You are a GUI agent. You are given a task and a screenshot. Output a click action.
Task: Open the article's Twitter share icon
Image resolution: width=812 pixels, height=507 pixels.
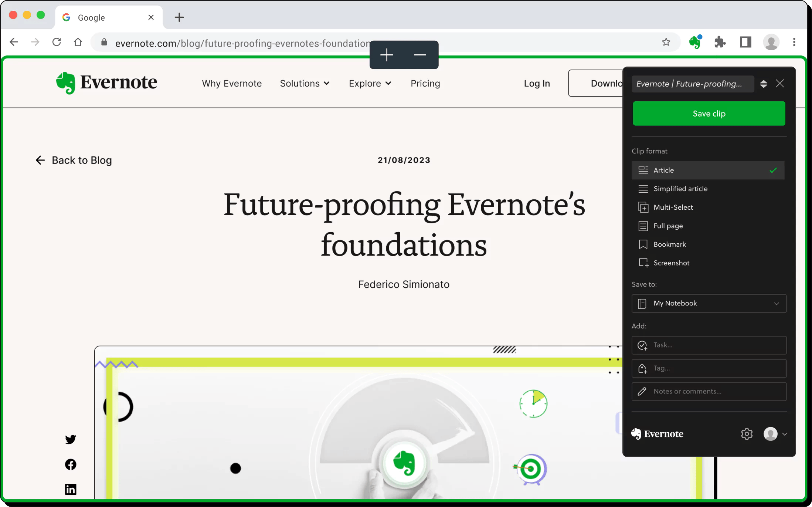click(70, 439)
